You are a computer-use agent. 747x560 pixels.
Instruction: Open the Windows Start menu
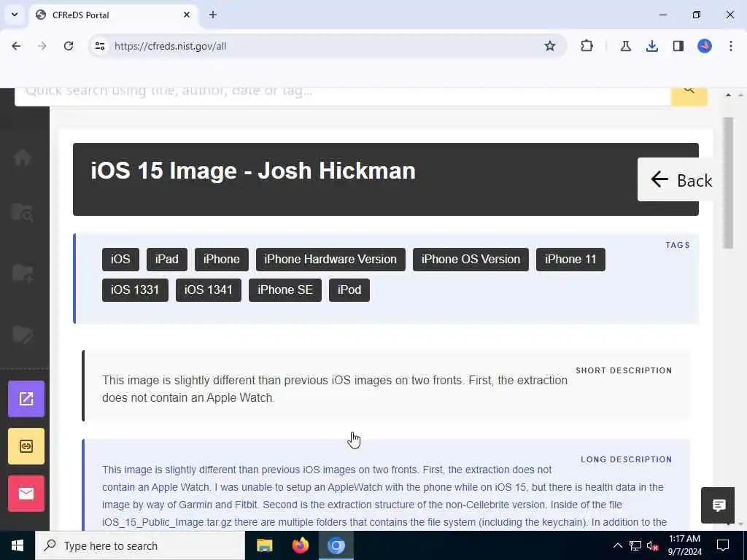[18, 545]
